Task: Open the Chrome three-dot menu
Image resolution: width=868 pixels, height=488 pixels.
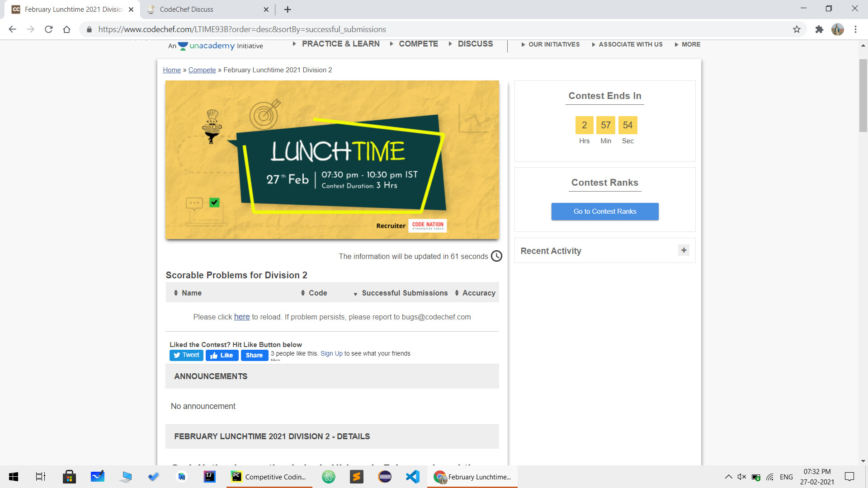Action: [855, 29]
